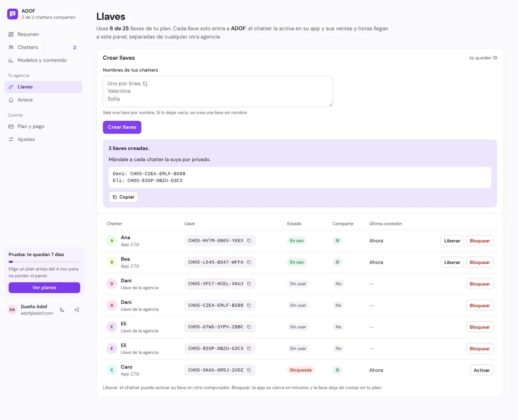The height and width of the screenshot is (420, 518).
Task: Open Ajustes settings
Action: (43, 139)
